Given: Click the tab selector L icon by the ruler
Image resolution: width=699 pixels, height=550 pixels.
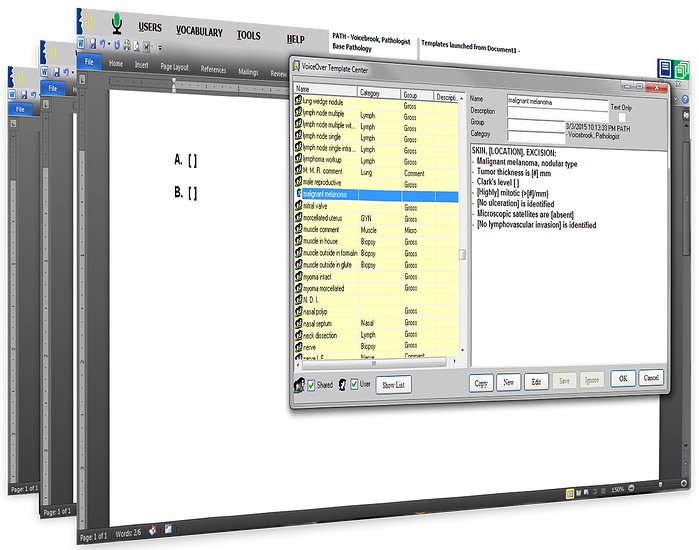Looking at the screenshot, I should 82,80.
